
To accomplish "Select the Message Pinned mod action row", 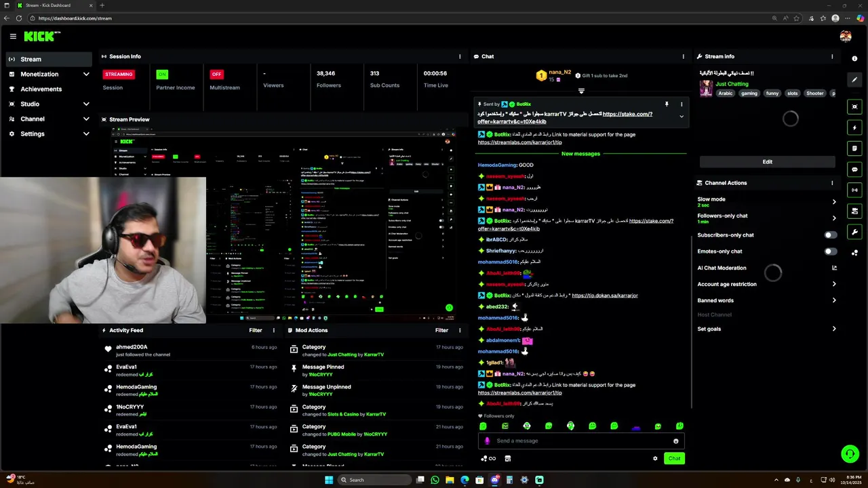I will coord(375,370).
